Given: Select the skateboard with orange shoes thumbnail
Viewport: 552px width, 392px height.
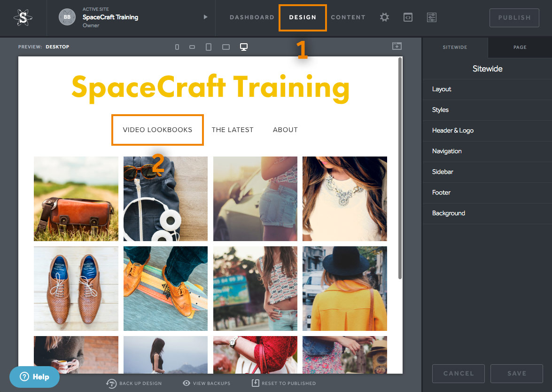Looking at the screenshot, I should (x=165, y=289).
